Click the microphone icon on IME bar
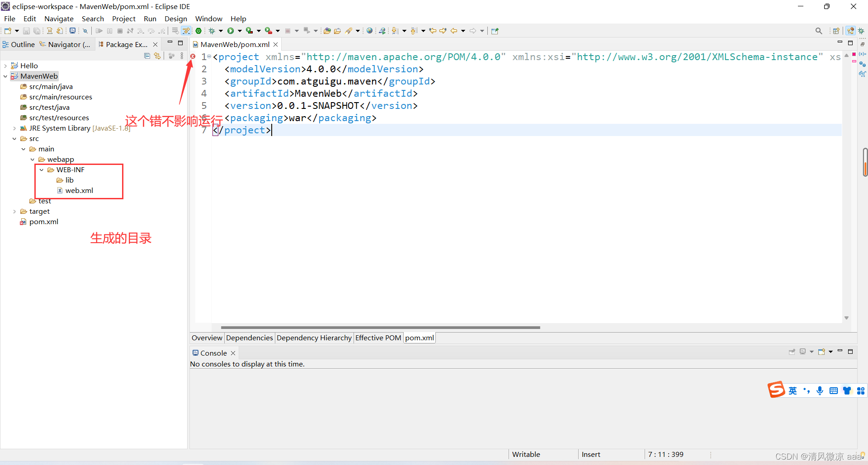 pos(820,391)
